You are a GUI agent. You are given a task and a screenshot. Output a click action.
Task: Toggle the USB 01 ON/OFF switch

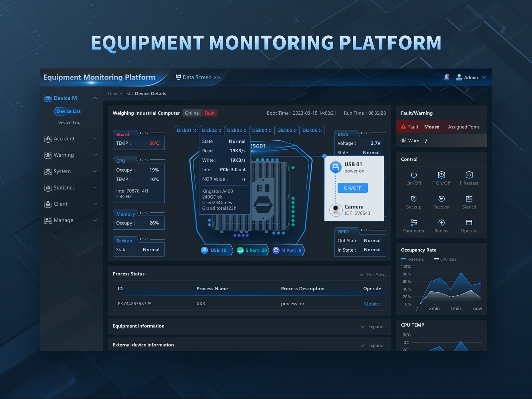(352, 188)
